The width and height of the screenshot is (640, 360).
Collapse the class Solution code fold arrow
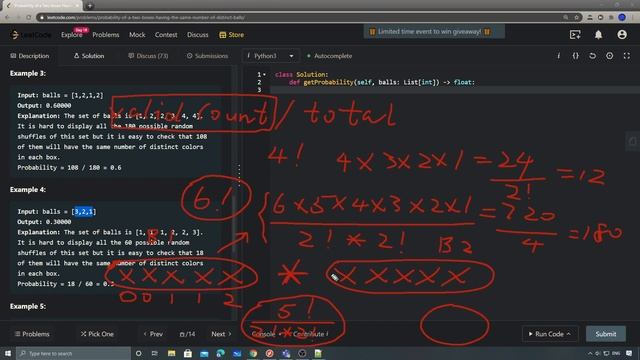tap(264, 75)
